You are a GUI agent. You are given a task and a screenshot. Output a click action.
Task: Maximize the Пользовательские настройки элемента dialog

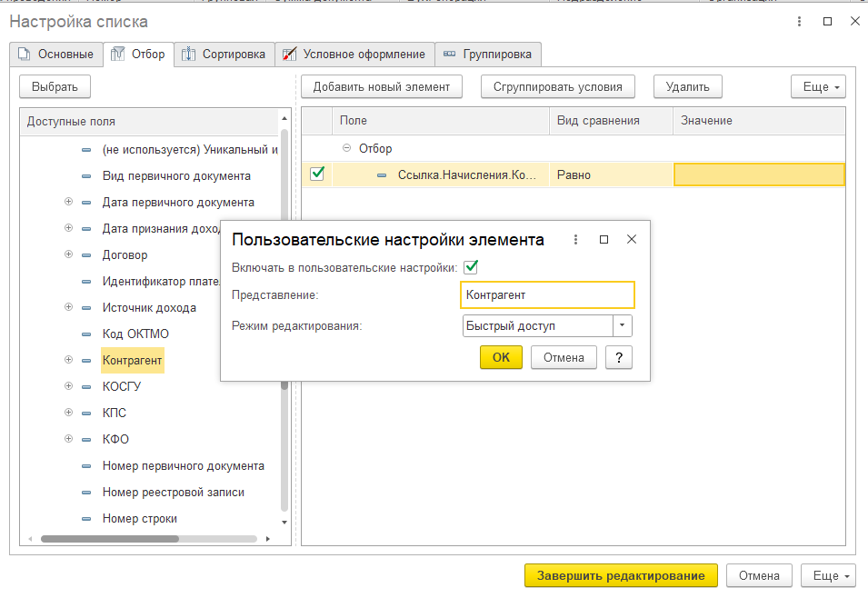coord(604,240)
